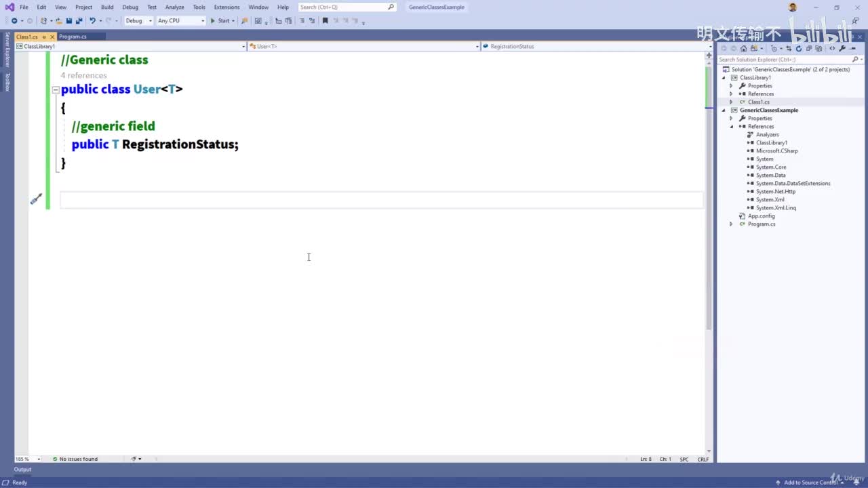Click the Navigate Backward toolbar icon
Screen dimensions: 868x488
click(x=14, y=21)
